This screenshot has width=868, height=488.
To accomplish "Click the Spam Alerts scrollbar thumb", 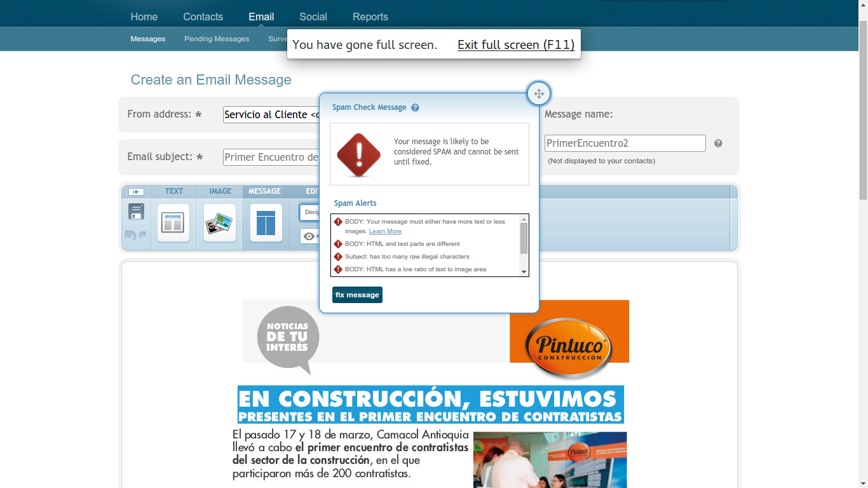I will 524,238.
